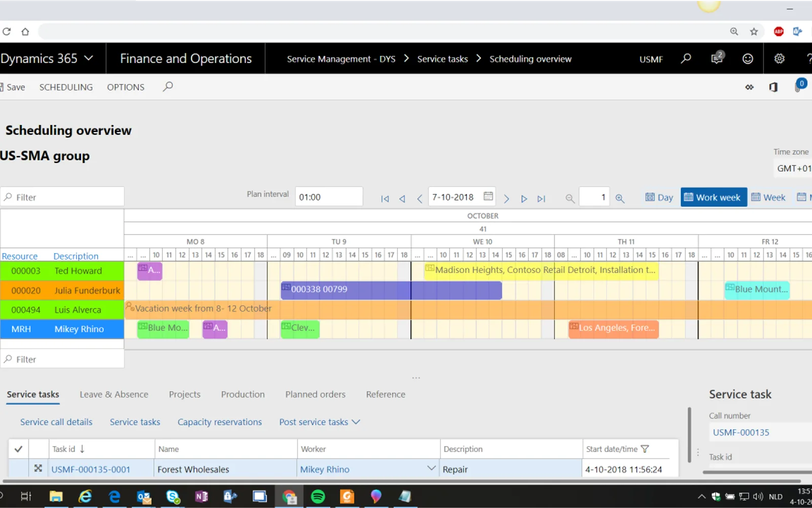This screenshot has height=508, width=812.
Task: Switch to the Projects tab
Action: [185, 394]
